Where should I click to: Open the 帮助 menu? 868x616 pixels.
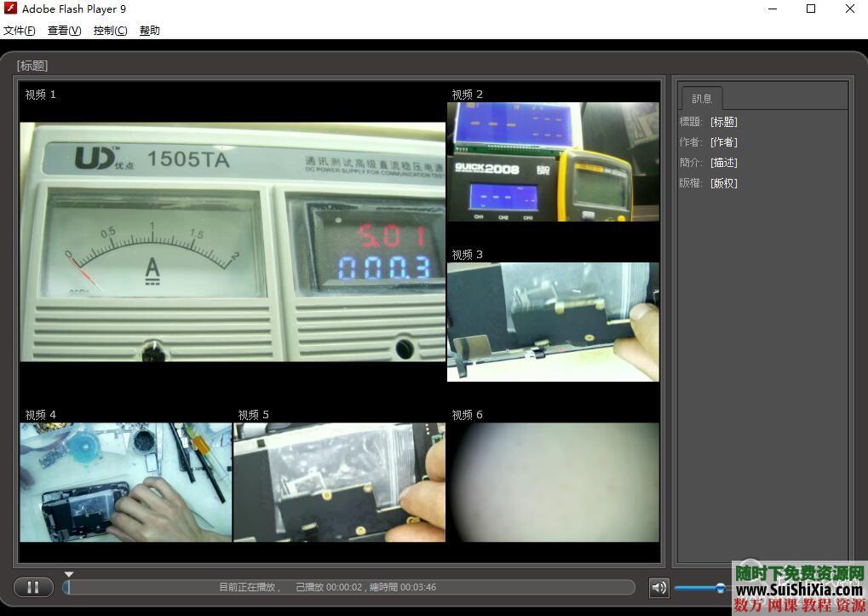(150, 31)
